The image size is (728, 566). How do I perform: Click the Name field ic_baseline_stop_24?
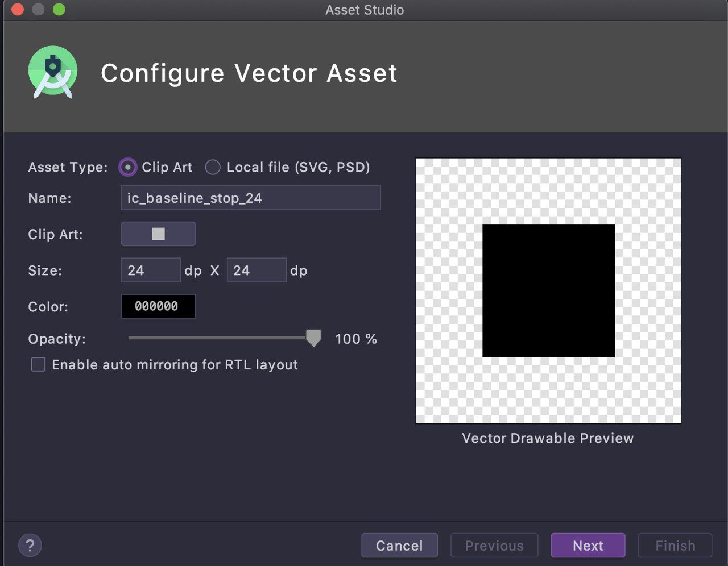point(251,198)
